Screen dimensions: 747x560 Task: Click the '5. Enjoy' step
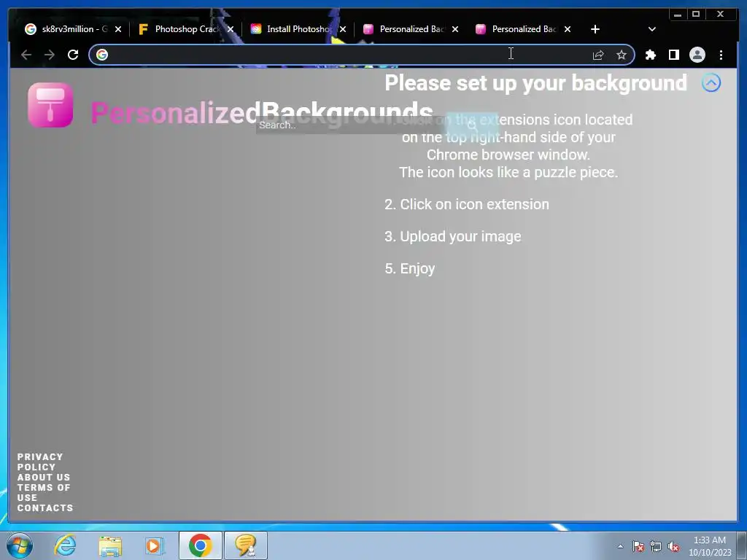410,268
